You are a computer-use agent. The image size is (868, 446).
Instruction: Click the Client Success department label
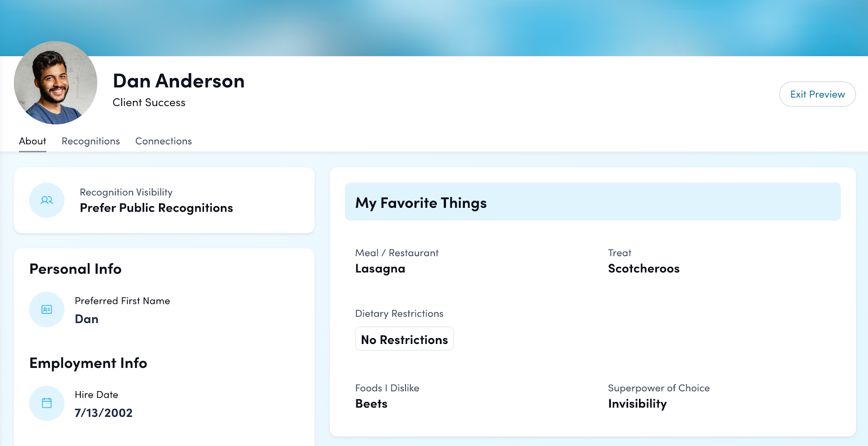(x=149, y=103)
